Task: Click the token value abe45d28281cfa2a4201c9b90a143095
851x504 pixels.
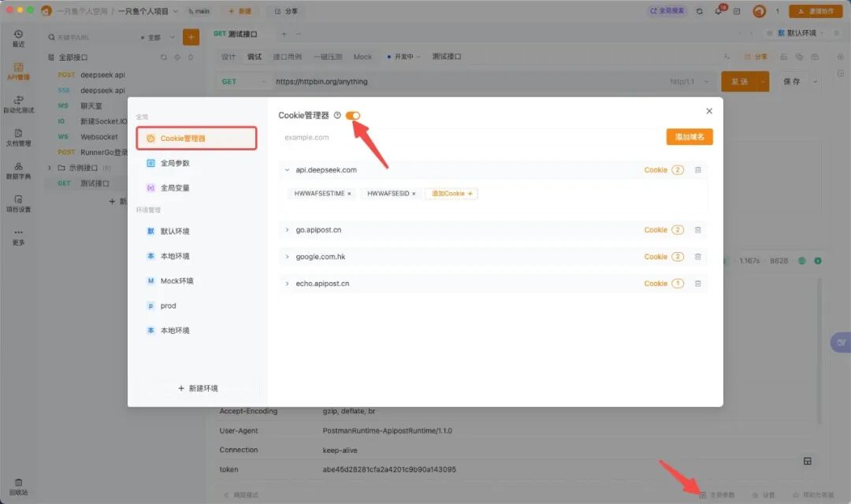Action: pos(389,469)
